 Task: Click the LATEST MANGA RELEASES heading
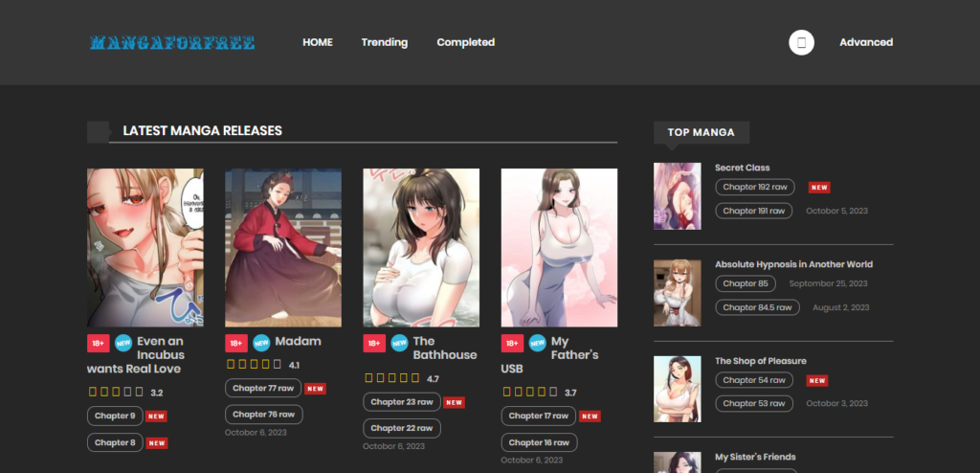[203, 131]
